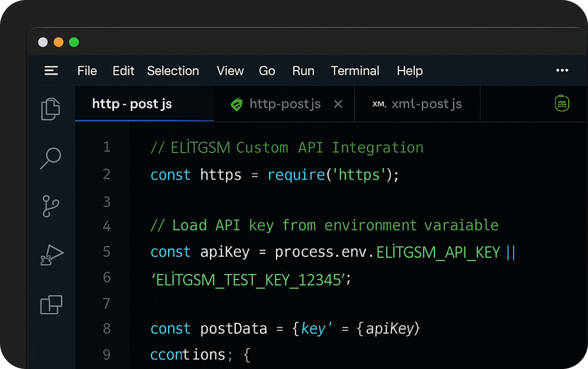Viewport: 588px width, 369px height.
Task: Click line number 8 in gutter
Action: [x=107, y=328]
